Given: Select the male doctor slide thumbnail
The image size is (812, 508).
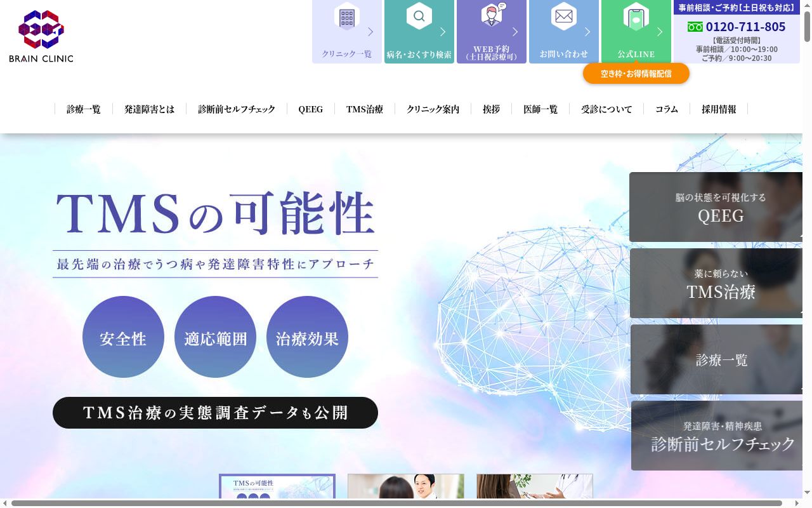Looking at the screenshot, I should (406, 486).
